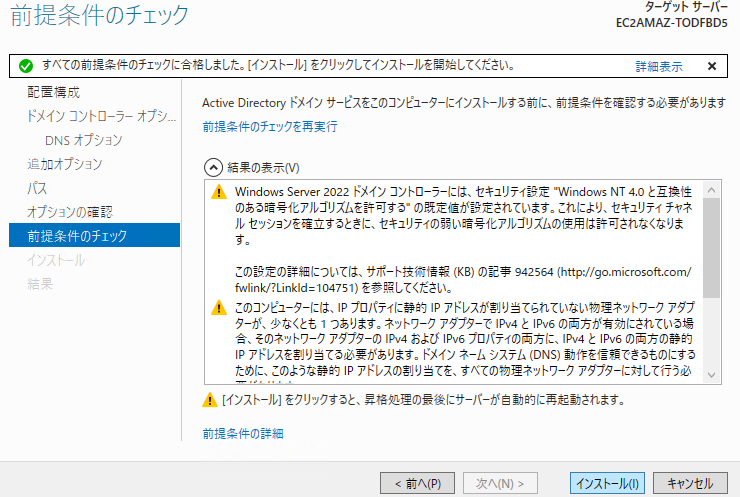
Task: Select the オプションの確認 step
Action: (x=70, y=212)
